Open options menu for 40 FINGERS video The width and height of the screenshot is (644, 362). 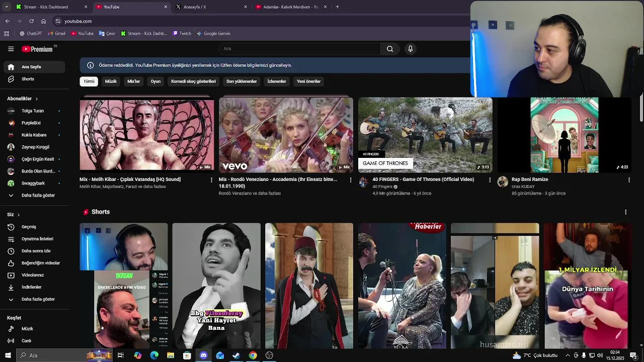490,180
